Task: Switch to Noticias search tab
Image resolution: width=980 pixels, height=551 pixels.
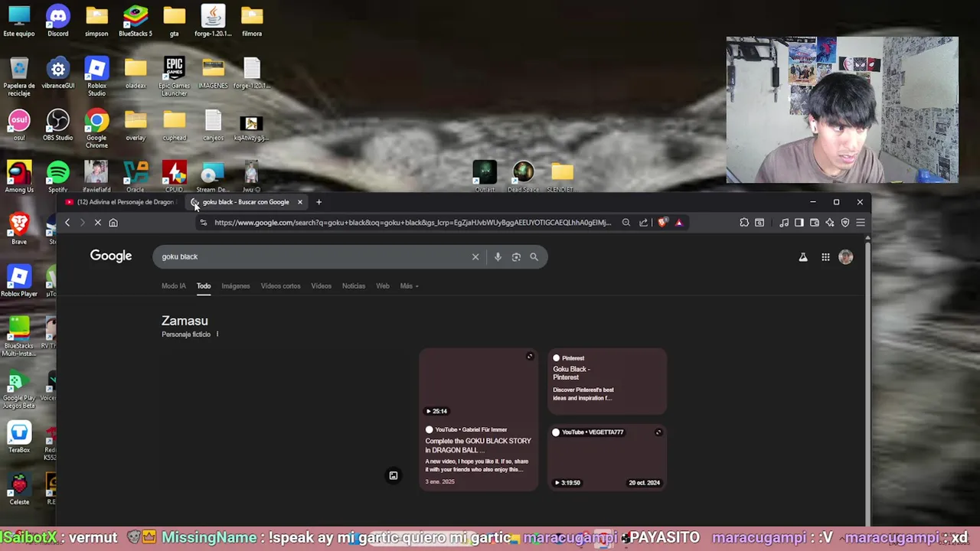Action: pos(354,286)
